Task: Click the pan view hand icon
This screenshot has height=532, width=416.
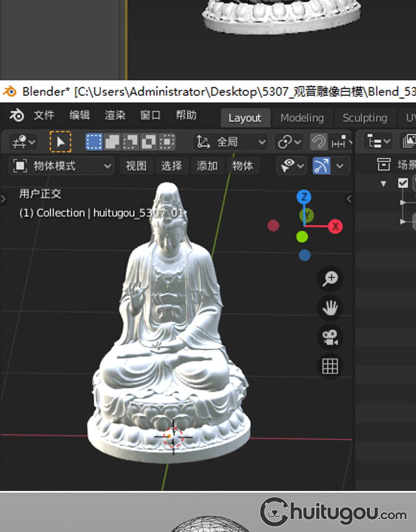Action: pos(331,308)
